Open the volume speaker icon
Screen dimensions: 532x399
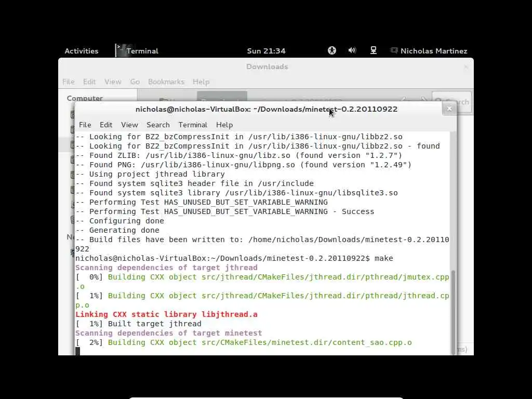(352, 50)
